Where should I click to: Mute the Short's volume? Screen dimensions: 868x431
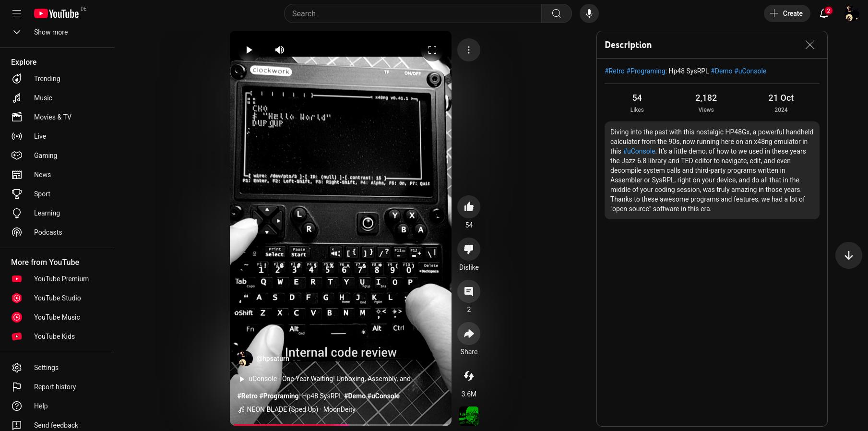click(280, 50)
